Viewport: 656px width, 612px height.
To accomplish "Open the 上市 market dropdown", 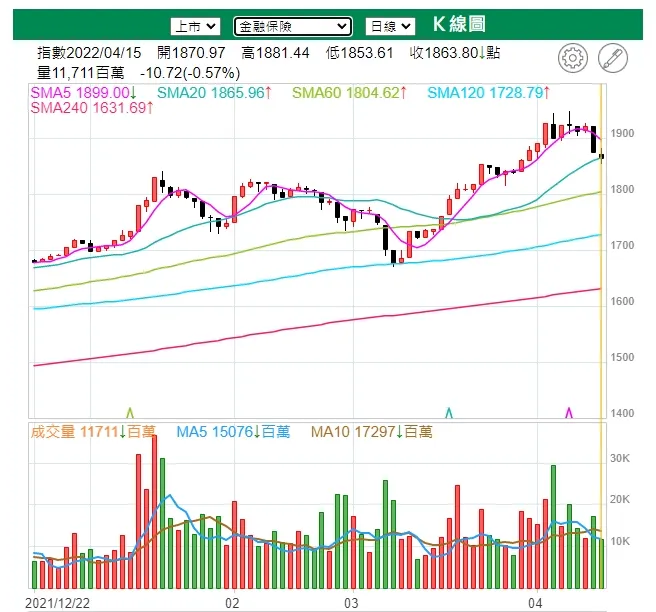I will [x=195, y=26].
